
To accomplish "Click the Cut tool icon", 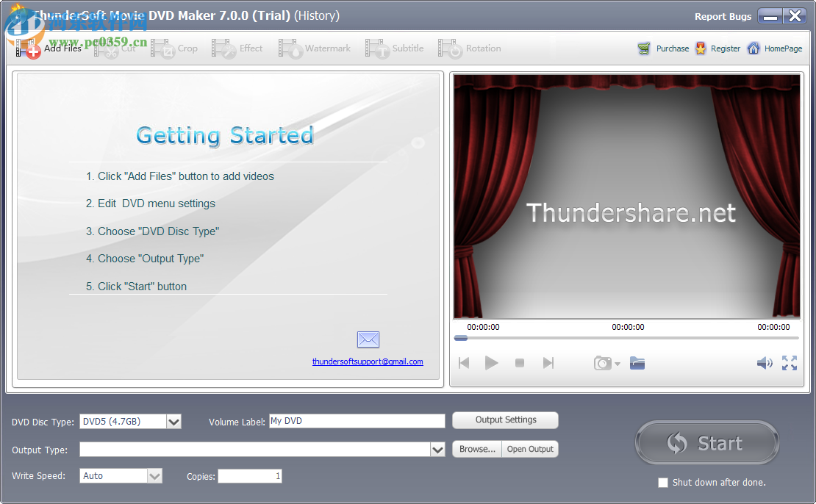I will tap(110, 48).
